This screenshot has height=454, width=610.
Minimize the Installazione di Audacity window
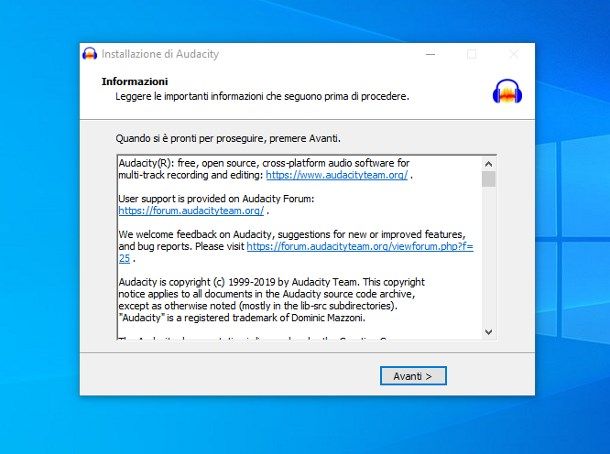[431, 54]
